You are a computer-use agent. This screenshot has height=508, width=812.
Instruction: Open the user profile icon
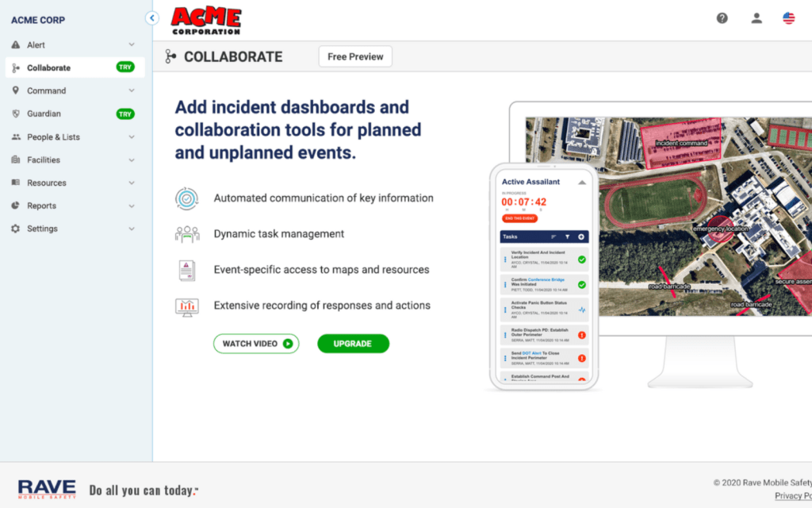click(756, 18)
